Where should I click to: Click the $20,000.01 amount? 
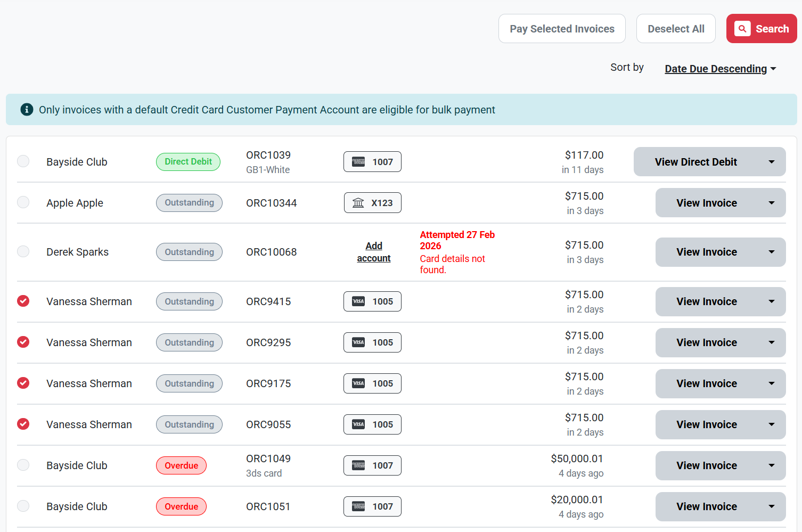point(577,500)
